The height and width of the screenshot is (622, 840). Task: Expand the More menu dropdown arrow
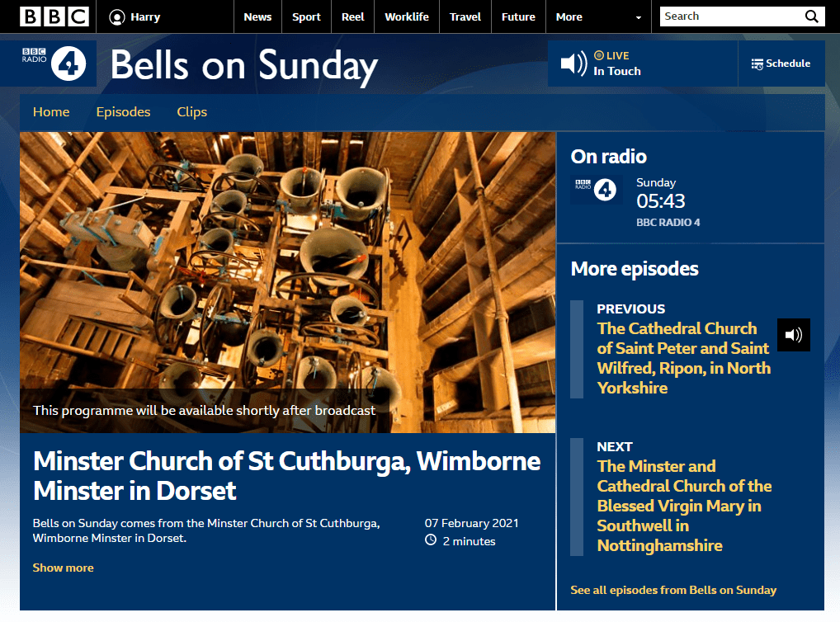coord(638,17)
